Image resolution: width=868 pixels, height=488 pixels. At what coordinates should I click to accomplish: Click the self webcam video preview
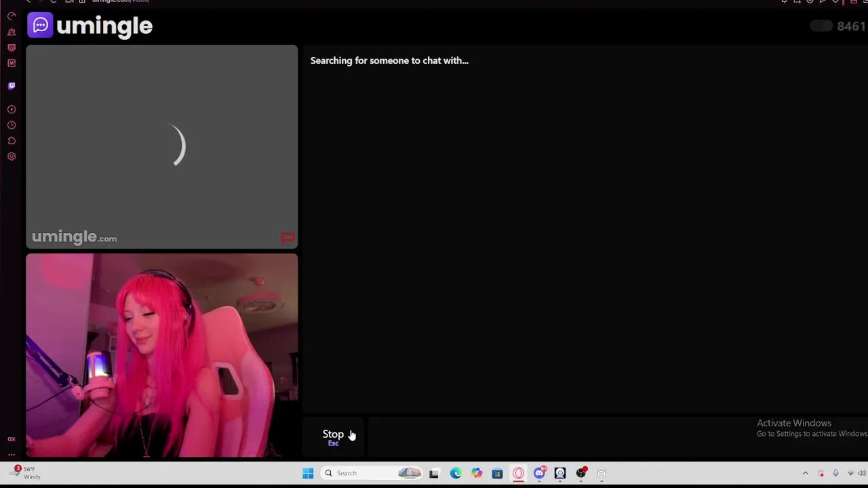pyautogui.click(x=161, y=355)
